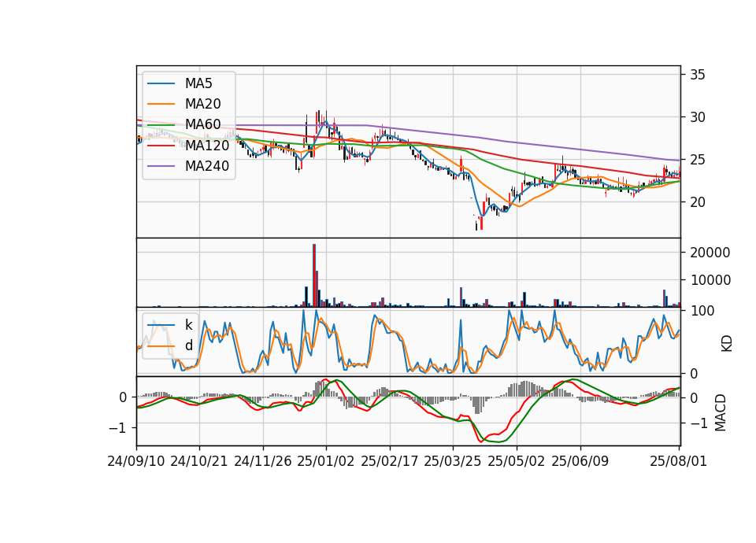Click the purple MA240 legend line sample
Image resolution: width=756 pixels, height=543 pixels.
161,166
